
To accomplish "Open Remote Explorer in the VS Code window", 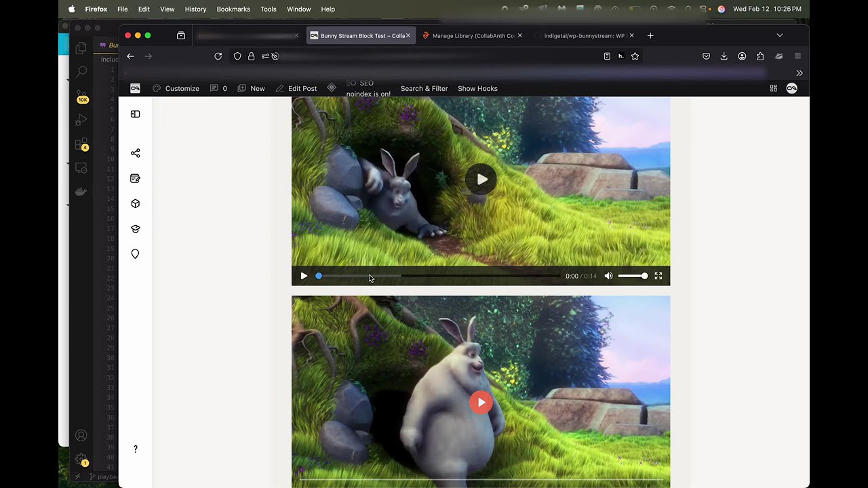I will (81, 167).
